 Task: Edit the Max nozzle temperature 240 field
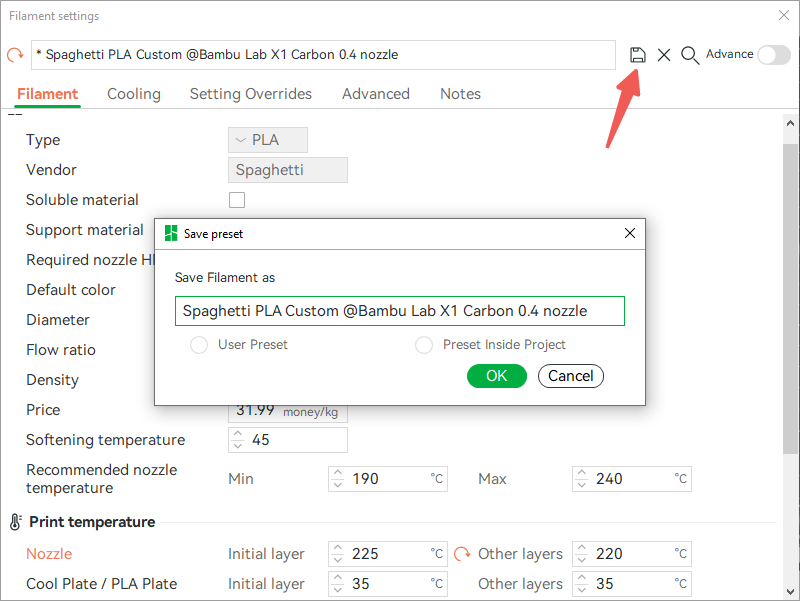pos(632,479)
